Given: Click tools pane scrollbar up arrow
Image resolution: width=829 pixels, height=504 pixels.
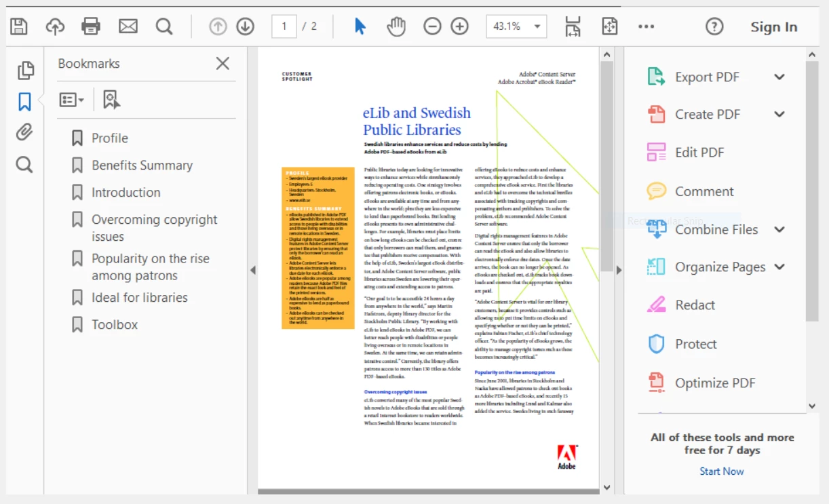Looking at the screenshot, I should tap(812, 54).
